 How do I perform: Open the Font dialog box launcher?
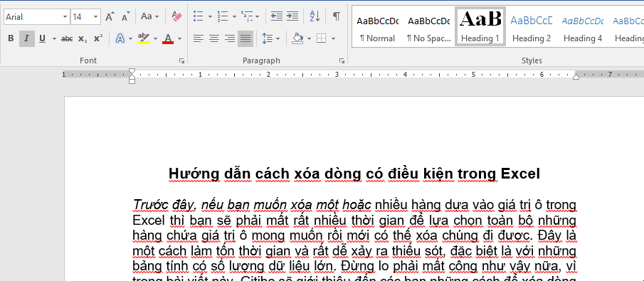[181, 60]
